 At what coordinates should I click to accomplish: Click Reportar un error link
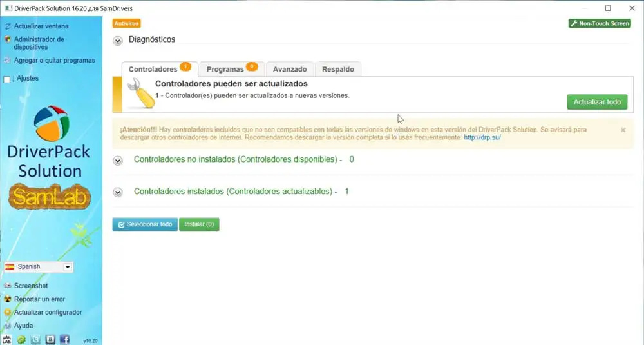[39, 299]
